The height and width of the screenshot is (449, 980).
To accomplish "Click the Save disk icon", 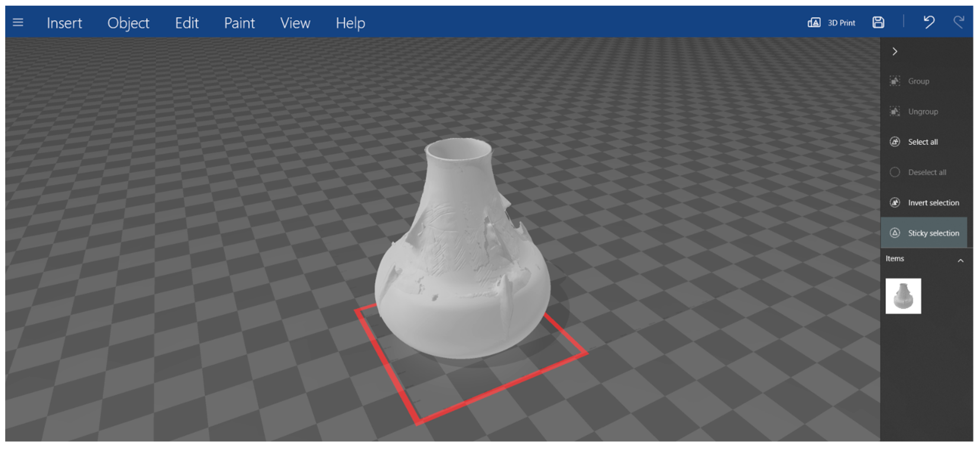I will pos(878,22).
